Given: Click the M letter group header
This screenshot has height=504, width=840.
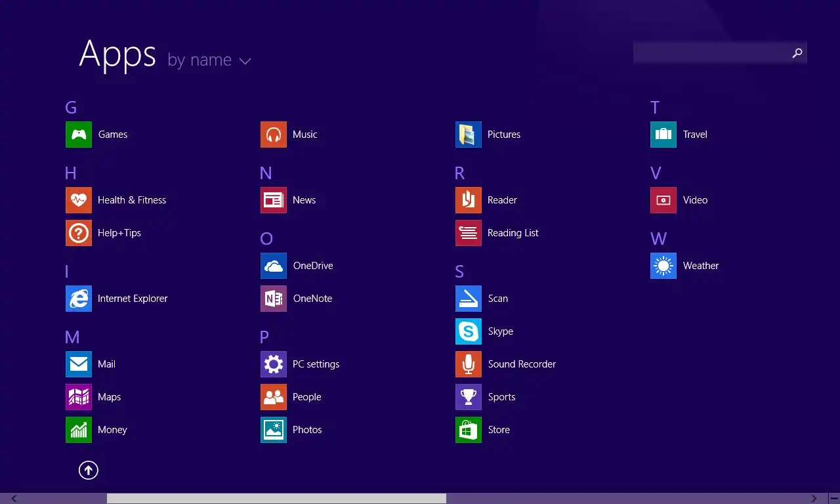Looking at the screenshot, I should click(x=72, y=337).
